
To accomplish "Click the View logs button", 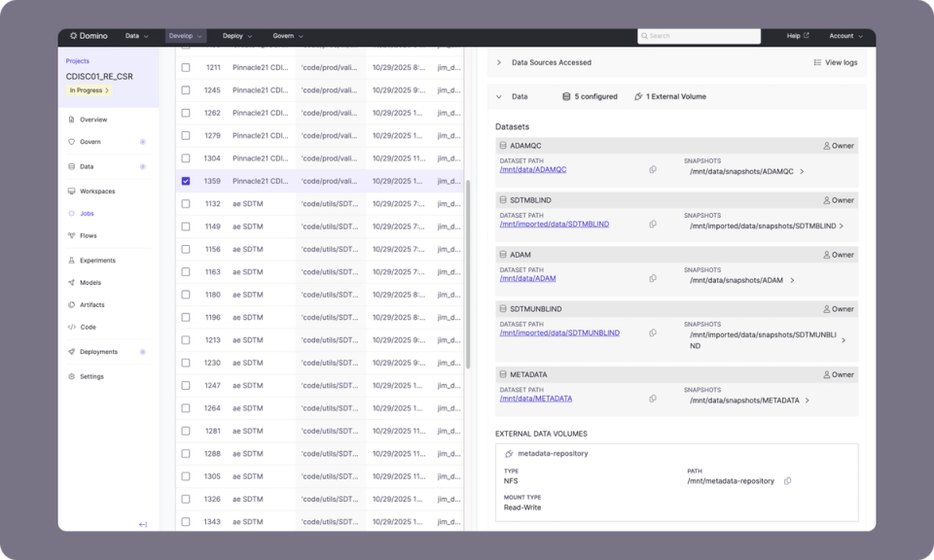I will (x=834, y=61).
